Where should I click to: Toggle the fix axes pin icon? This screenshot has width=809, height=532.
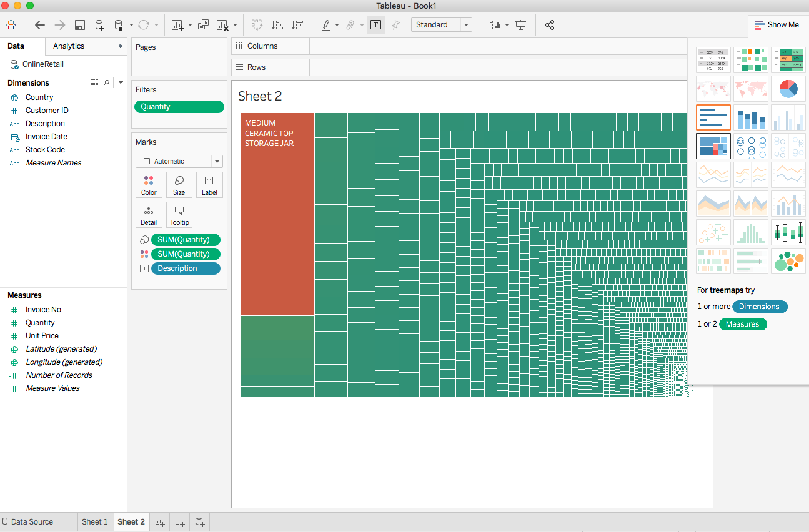click(396, 25)
